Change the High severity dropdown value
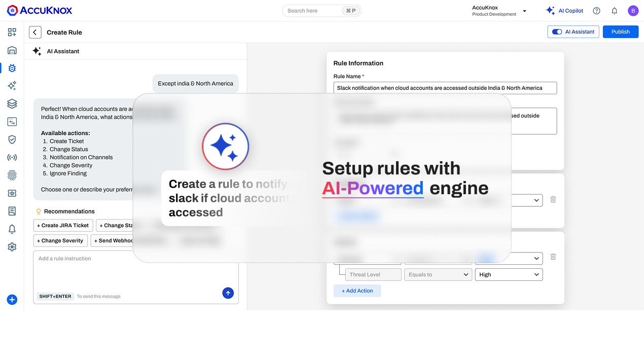This screenshot has height=358, width=644. 509,274
